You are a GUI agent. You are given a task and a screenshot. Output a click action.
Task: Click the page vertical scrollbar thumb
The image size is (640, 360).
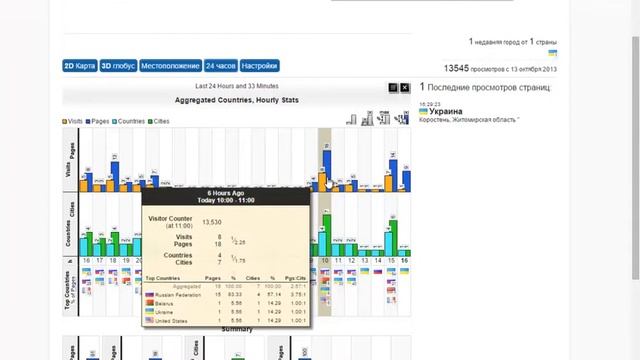pos(636,158)
